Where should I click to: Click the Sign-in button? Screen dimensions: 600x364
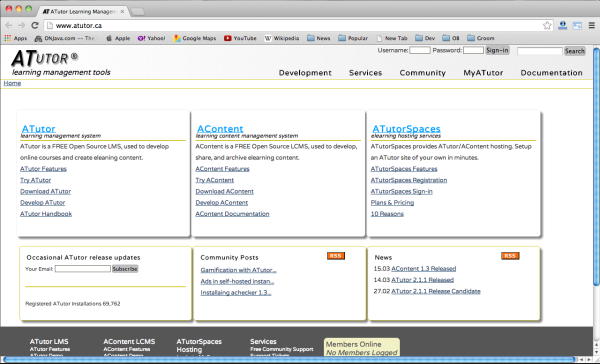click(x=497, y=50)
